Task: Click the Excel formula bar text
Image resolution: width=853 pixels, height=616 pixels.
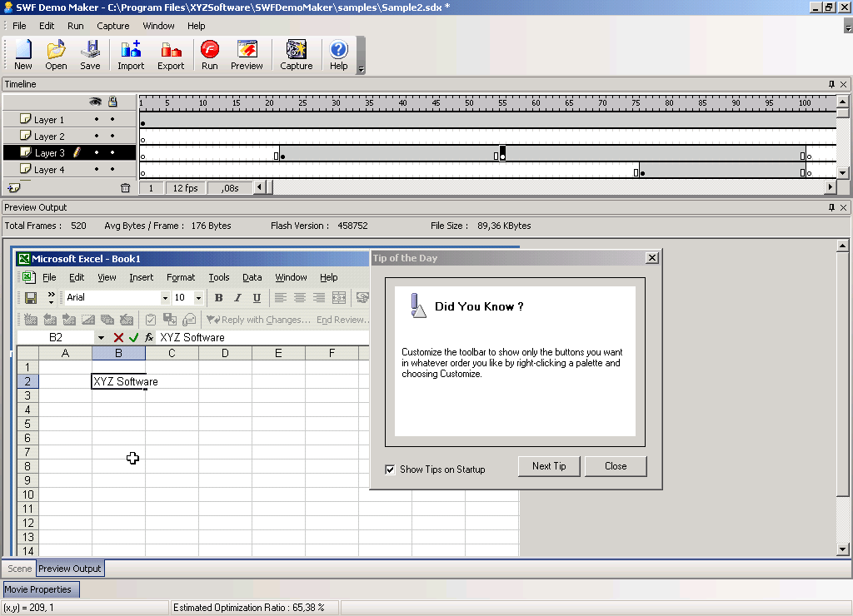Action: click(x=192, y=338)
